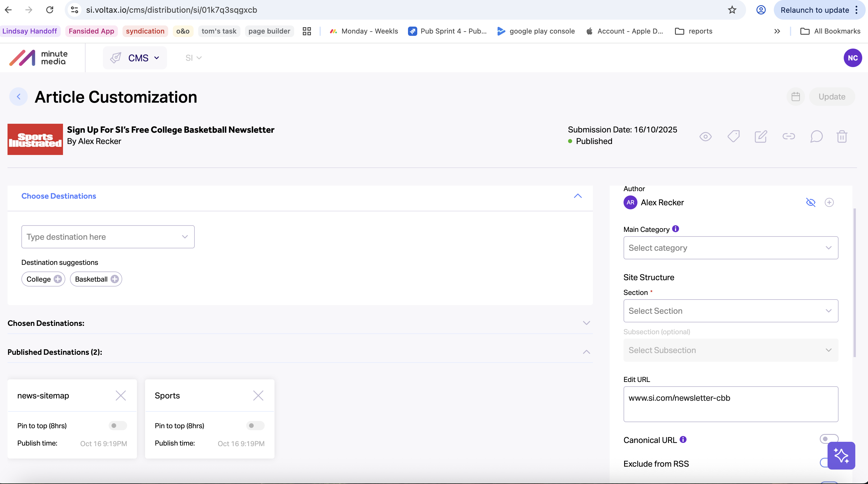Screen dimensions: 868x484
Task: Launch the AI sparkle assistant button
Action: (841, 456)
